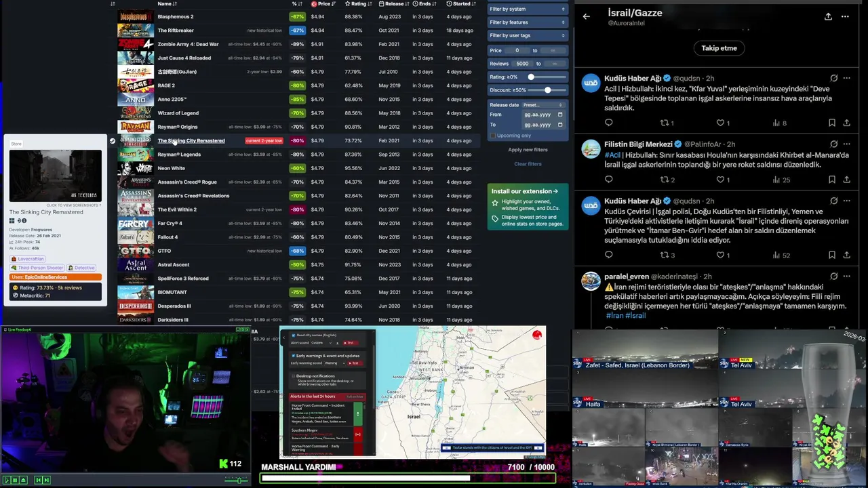Toggle Desktop notifications checkbox
868x488 pixels.
pos(294,375)
